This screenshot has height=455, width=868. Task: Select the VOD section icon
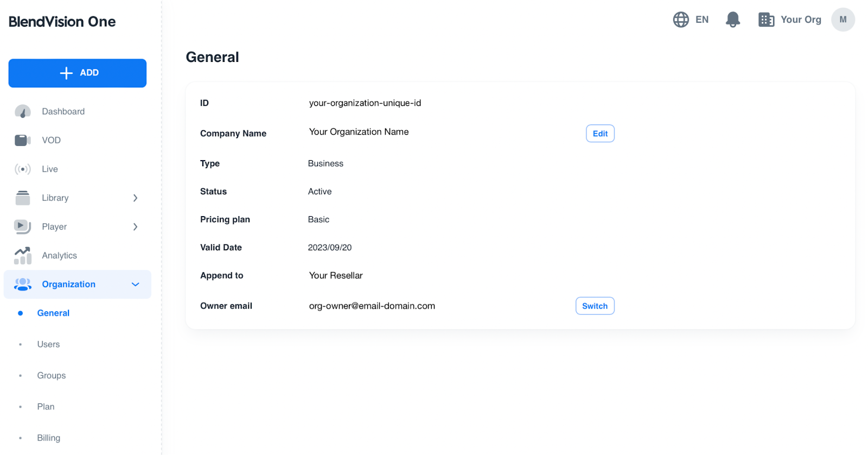coord(22,140)
